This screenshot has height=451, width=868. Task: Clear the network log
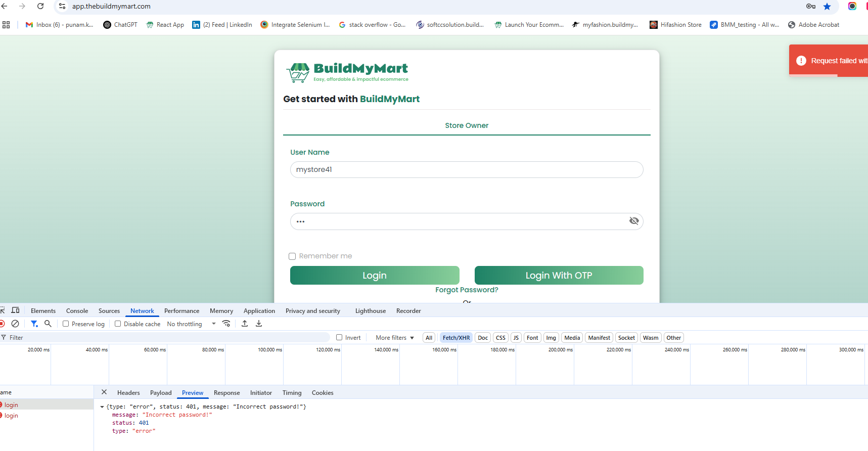pos(15,324)
